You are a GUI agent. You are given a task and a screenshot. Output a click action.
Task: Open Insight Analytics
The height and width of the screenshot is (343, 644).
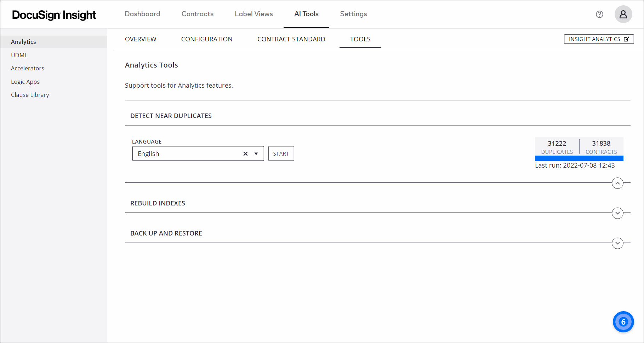coord(595,39)
